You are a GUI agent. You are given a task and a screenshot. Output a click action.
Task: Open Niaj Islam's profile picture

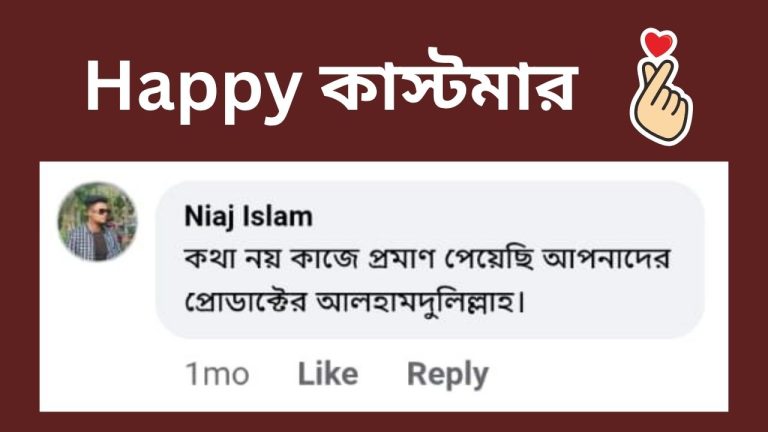[97, 222]
